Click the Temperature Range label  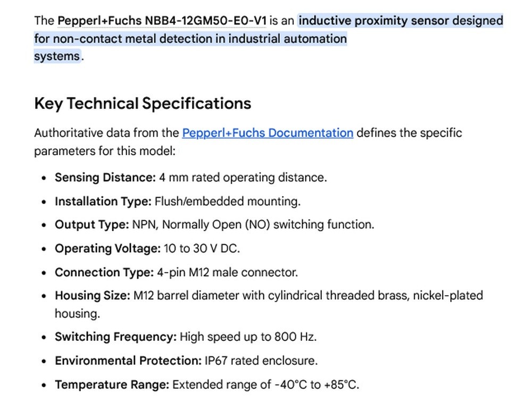(x=112, y=385)
